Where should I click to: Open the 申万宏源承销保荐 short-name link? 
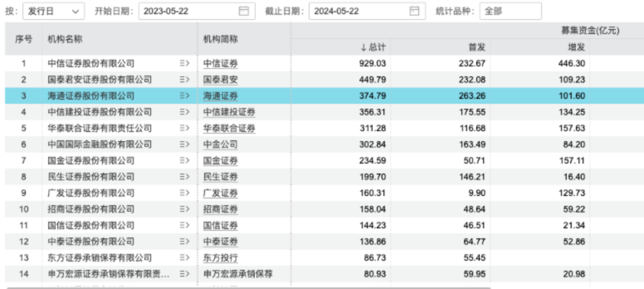pyautogui.click(x=238, y=274)
